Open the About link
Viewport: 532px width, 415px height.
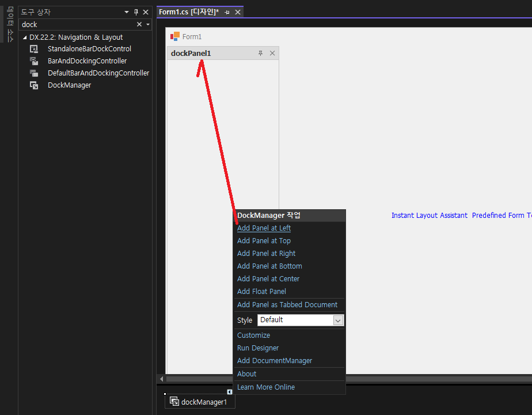246,374
